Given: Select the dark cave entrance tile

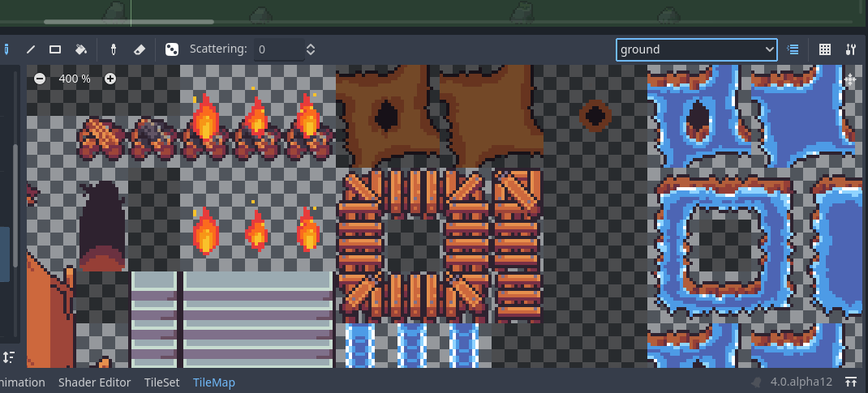Looking at the screenshot, I should pyautogui.click(x=102, y=227).
